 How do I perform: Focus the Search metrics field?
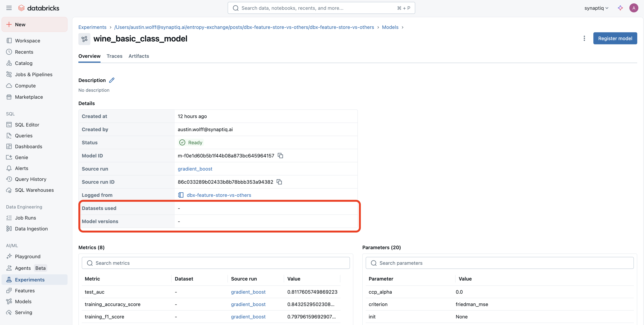click(215, 263)
